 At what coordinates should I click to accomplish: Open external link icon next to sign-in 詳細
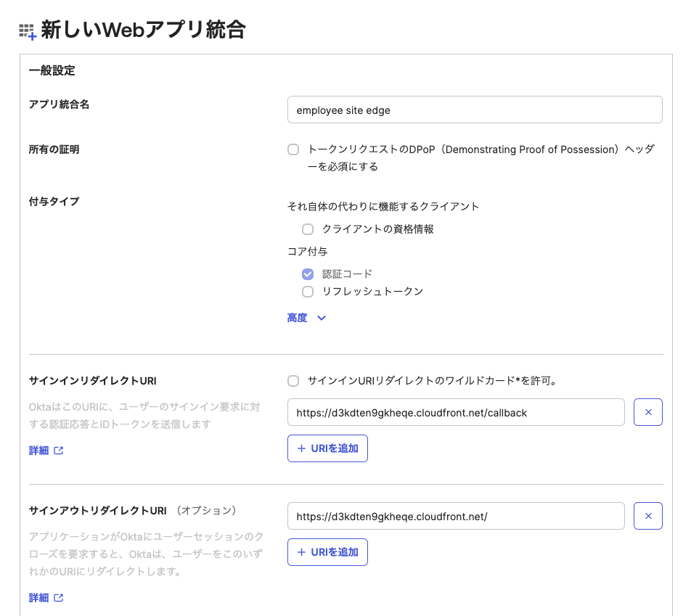(59, 448)
